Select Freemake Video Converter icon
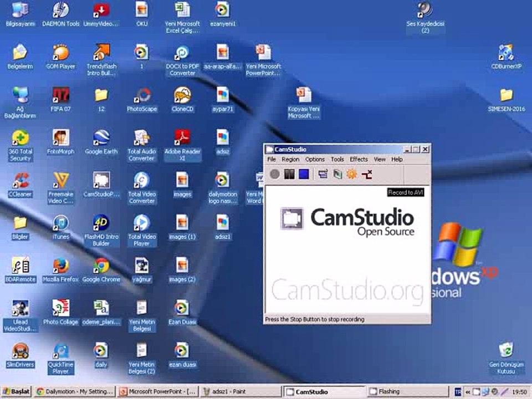 pyautogui.click(x=61, y=188)
